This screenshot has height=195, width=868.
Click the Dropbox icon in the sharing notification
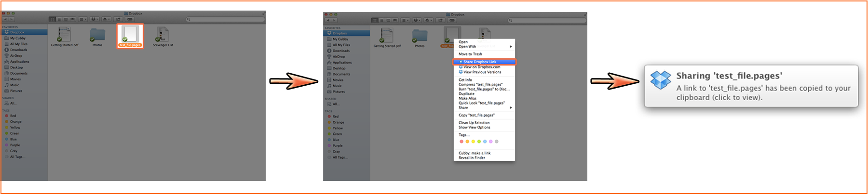tap(660, 80)
